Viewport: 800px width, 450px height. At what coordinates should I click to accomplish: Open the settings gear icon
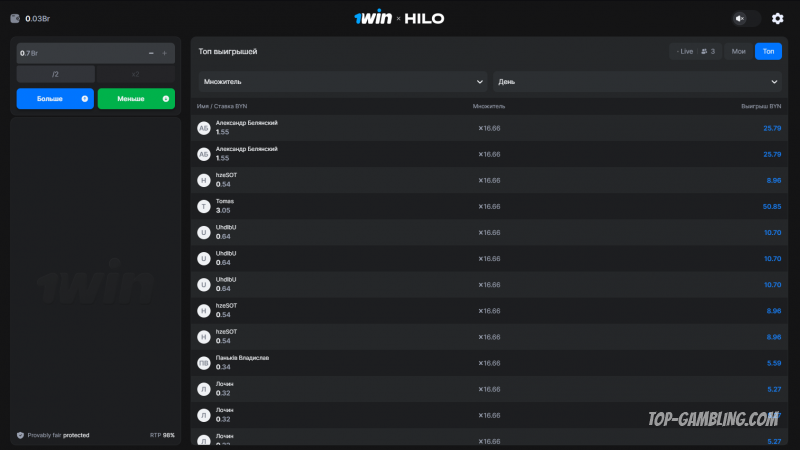click(x=777, y=18)
